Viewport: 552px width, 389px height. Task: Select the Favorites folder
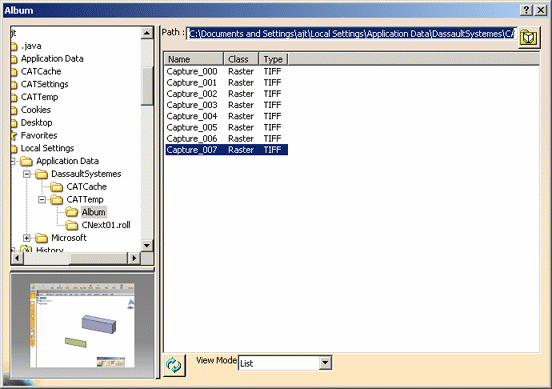[x=39, y=136]
